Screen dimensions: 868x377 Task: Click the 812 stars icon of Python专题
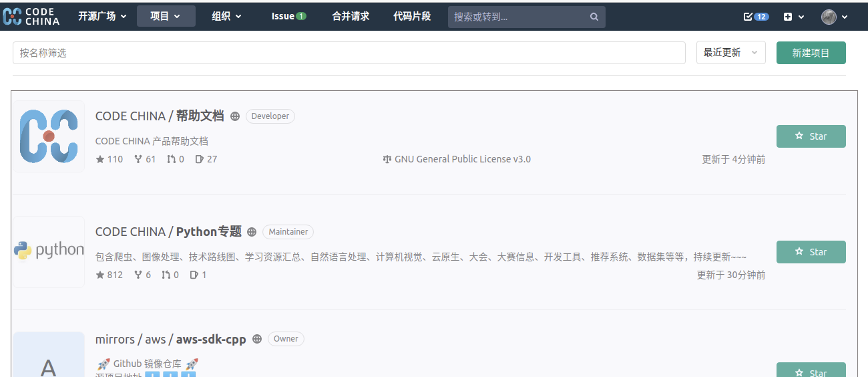[100, 275]
